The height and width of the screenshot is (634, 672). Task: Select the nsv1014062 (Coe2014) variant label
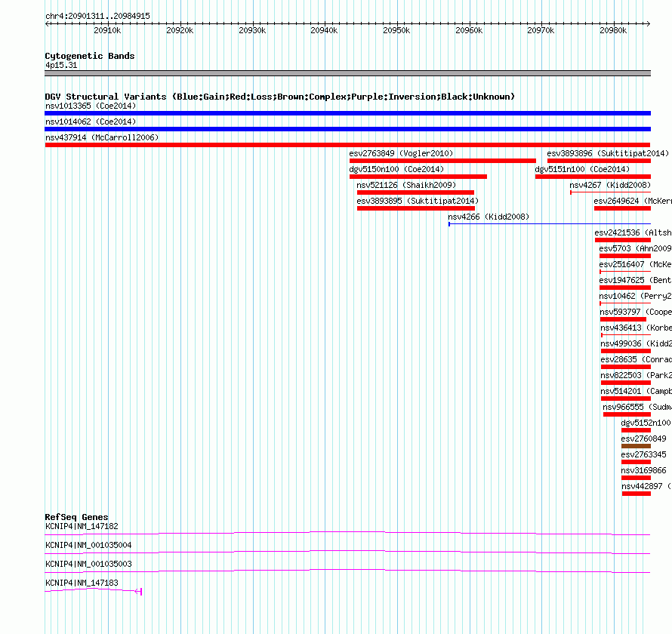tap(91, 122)
